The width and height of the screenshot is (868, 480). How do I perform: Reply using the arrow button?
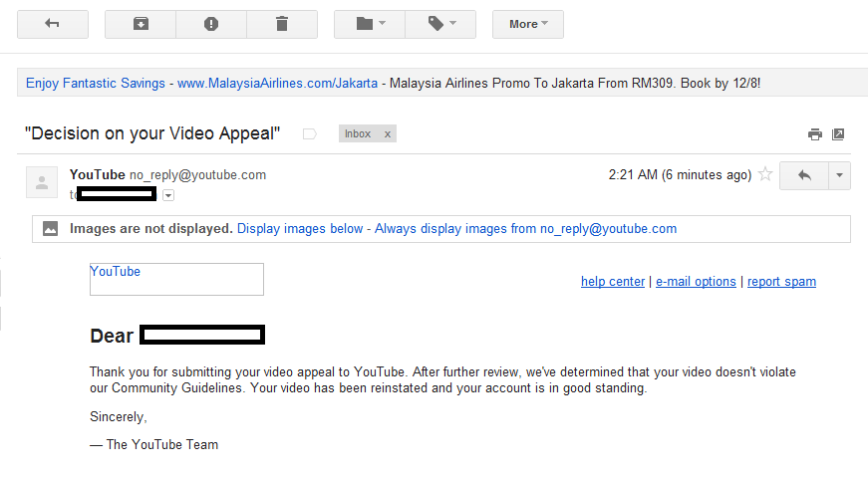point(804,175)
